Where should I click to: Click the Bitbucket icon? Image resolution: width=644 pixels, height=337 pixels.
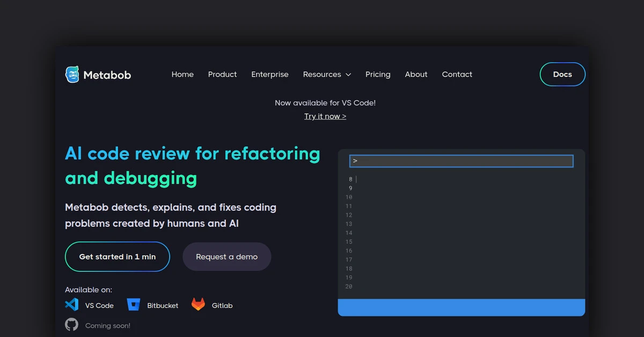[x=133, y=305]
